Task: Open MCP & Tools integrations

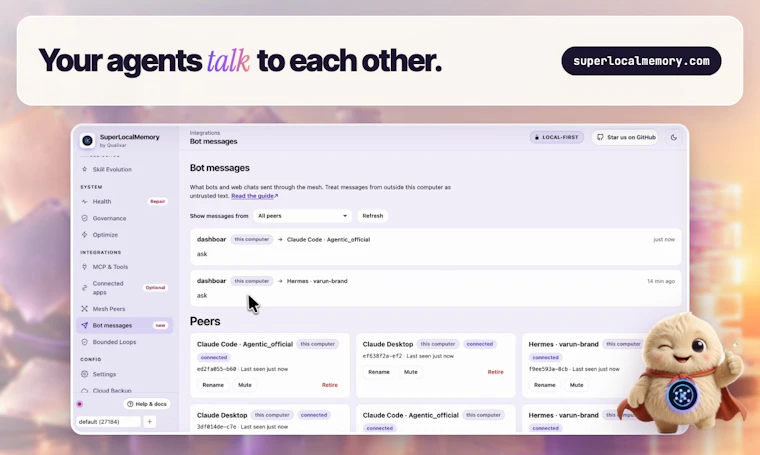Action: click(x=110, y=267)
